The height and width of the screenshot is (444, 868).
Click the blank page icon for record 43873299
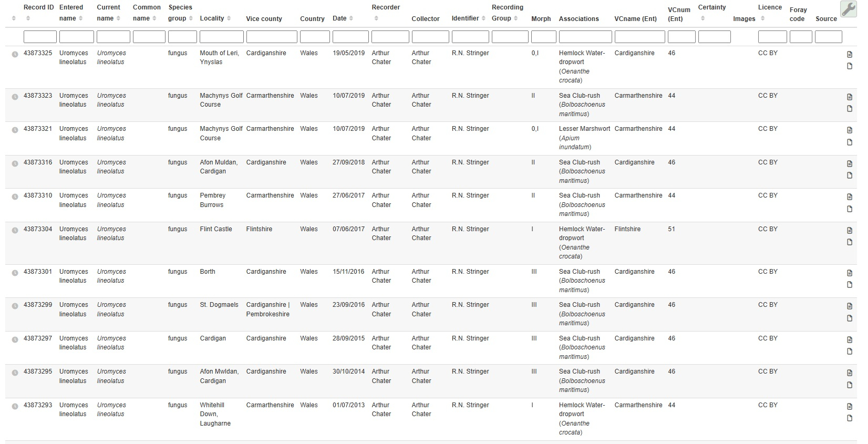coord(850,318)
